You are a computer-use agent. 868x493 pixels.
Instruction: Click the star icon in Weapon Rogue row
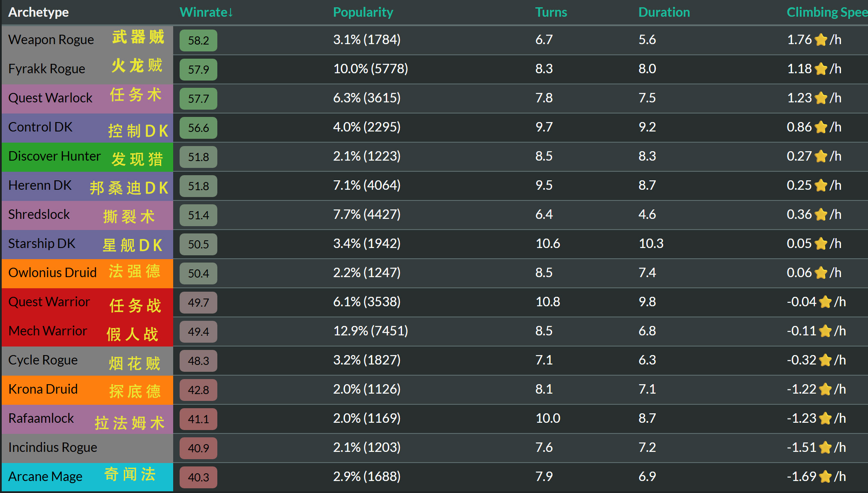pyautogui.click(x=820, y=40)
